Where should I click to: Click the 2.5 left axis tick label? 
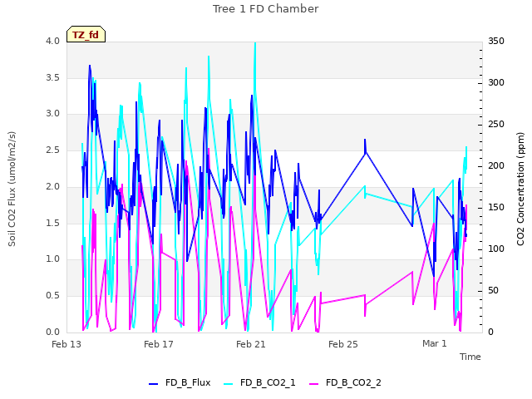point(52,150)
